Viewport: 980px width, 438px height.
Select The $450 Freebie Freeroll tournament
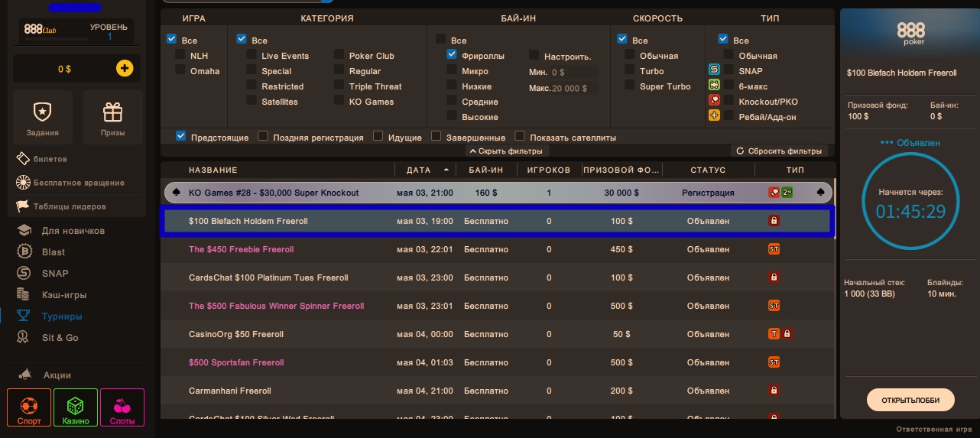tap(497, 249)
